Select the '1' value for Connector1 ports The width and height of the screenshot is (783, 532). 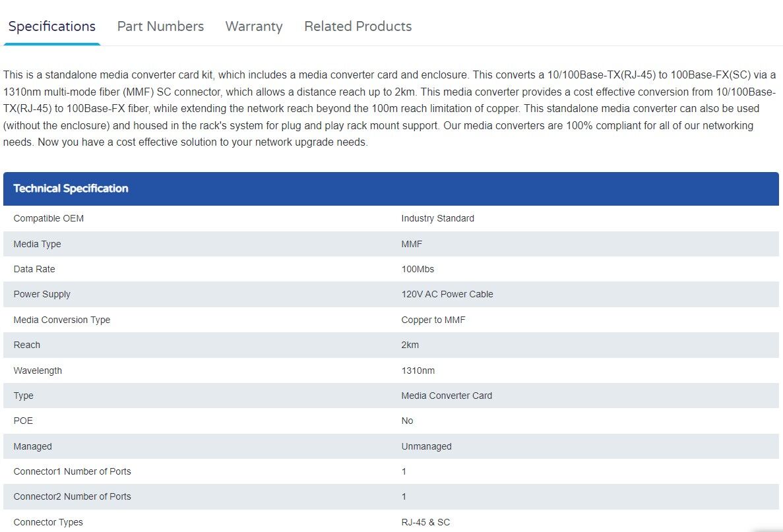[x=404, y=471]
